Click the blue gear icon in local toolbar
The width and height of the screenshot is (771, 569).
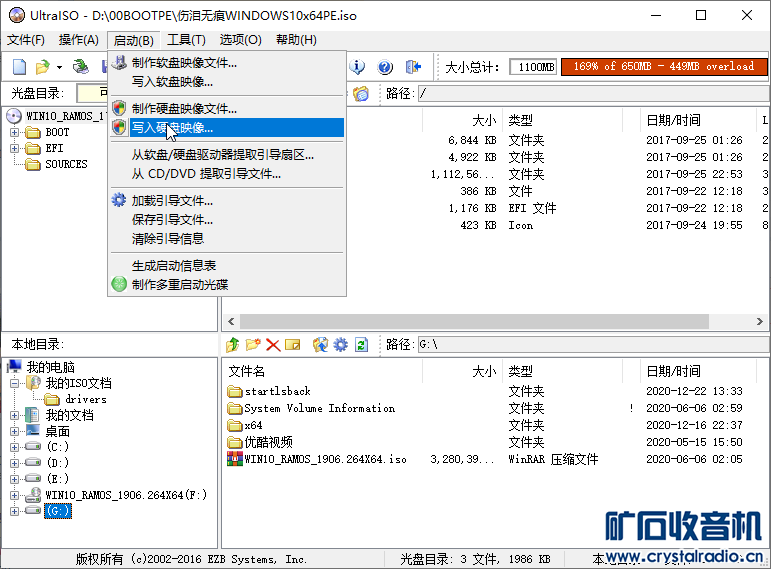point(340,345)
